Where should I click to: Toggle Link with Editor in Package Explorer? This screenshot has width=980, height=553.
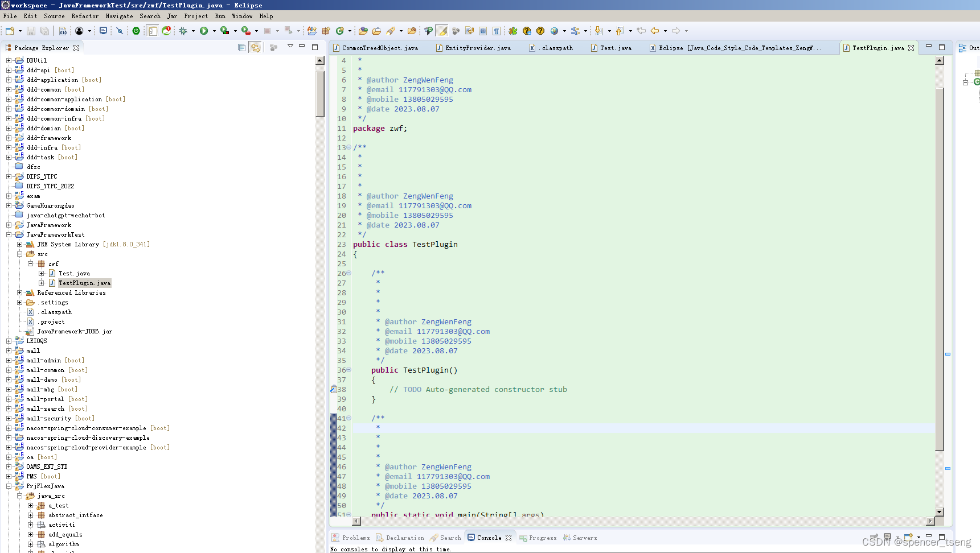click(x=255, y=48)
